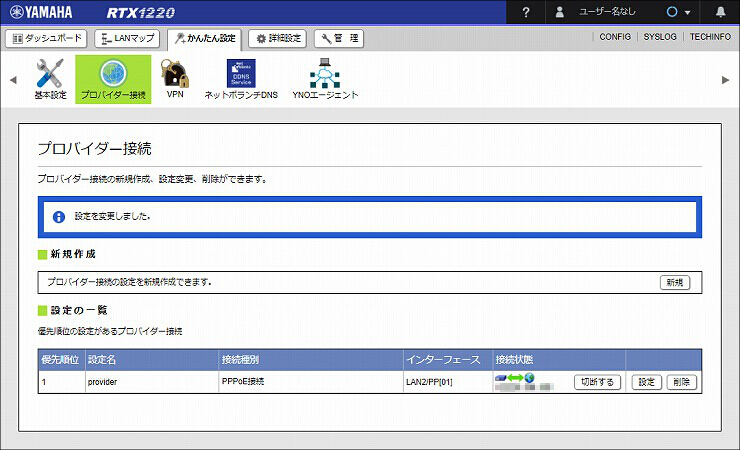Click the connection status arrow icon
Screen dimensions: 740x450
[x=514, y=378]
